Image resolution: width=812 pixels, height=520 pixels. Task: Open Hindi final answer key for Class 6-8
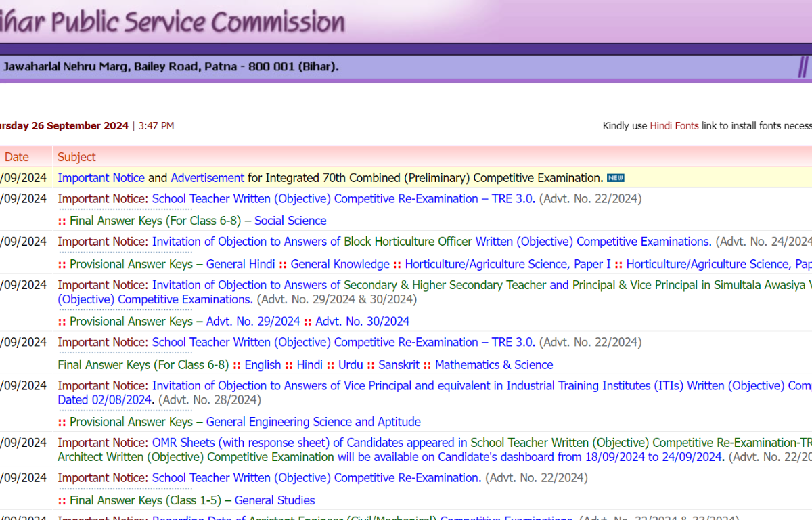pyautogui.click(x=309, y=365)
